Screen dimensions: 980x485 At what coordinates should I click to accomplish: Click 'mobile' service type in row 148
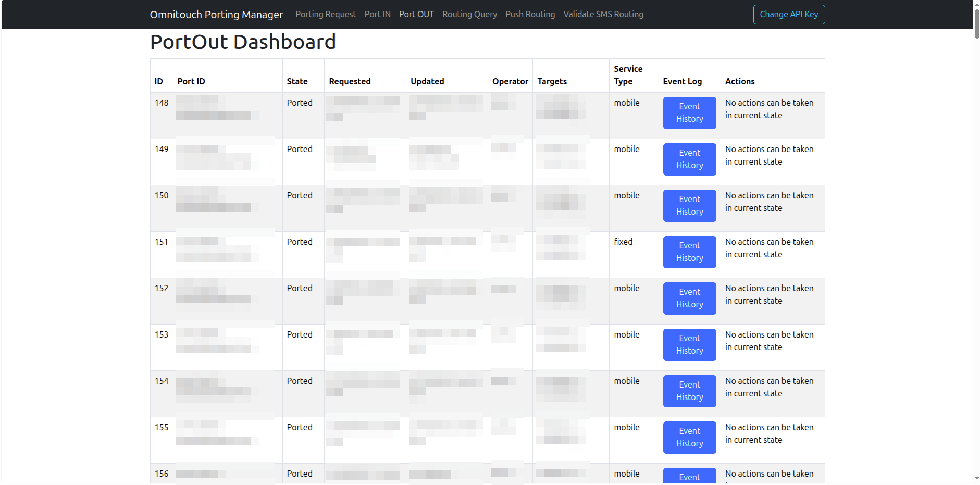coord(627,103)
